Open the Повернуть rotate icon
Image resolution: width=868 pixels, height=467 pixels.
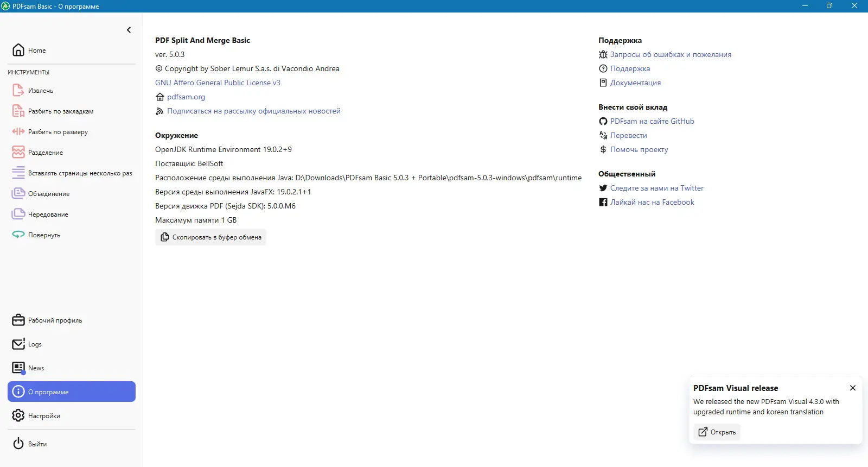click(18, 235)
